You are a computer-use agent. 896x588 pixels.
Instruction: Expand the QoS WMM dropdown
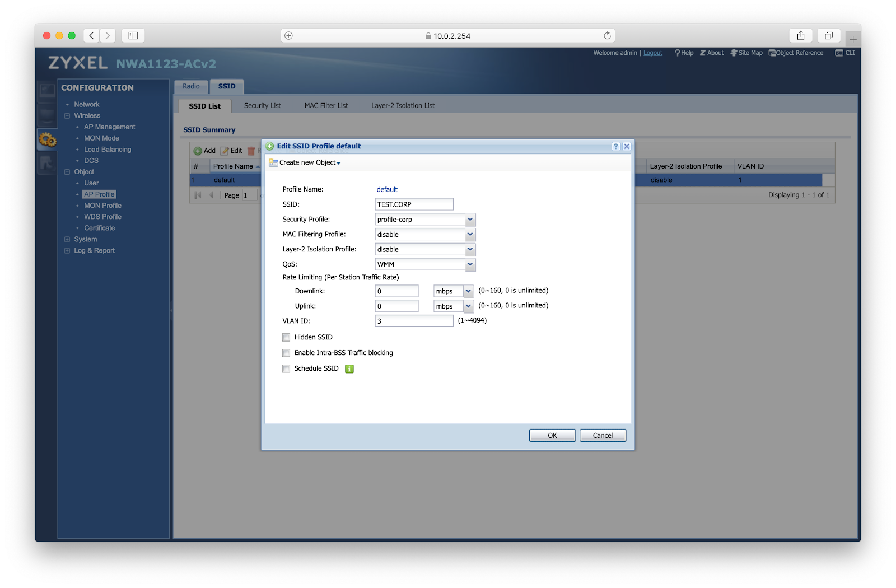coord(470,264)
